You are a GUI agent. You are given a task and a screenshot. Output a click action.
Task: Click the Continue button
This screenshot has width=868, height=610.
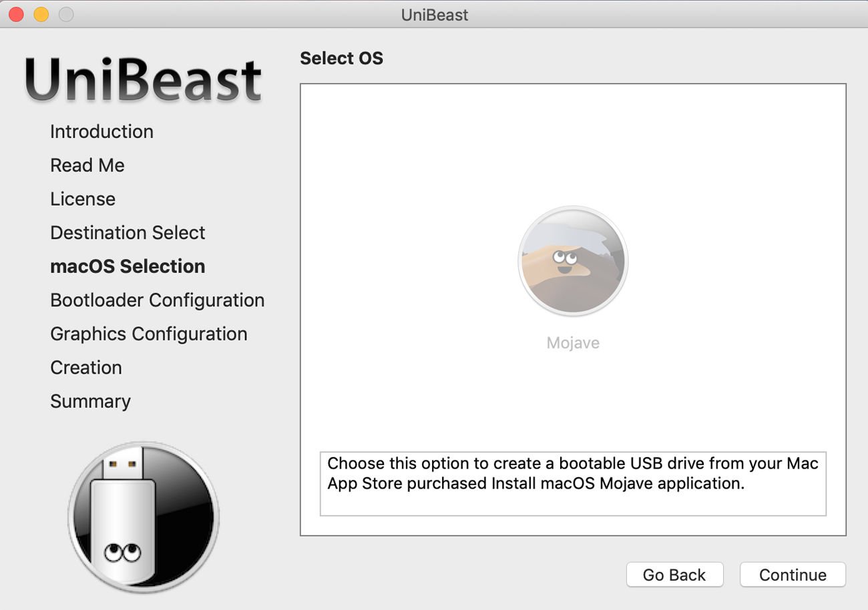pos(793,575)
